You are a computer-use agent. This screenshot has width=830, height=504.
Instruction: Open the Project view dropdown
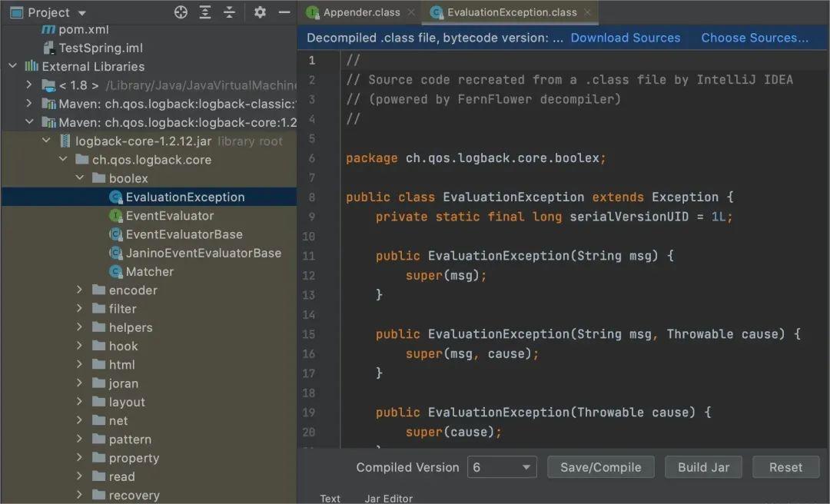pyautogui.click(x=81, y=13)
